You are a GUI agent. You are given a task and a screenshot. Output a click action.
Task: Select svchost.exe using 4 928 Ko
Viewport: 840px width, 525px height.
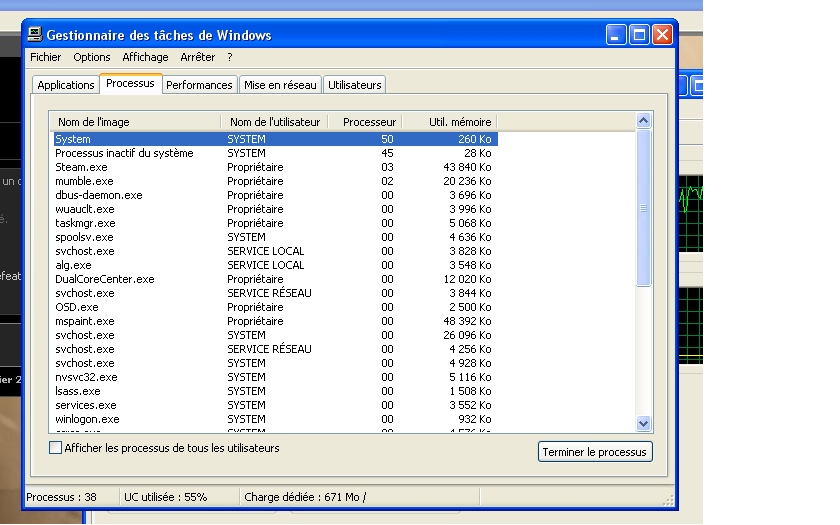tap(276, 363)
